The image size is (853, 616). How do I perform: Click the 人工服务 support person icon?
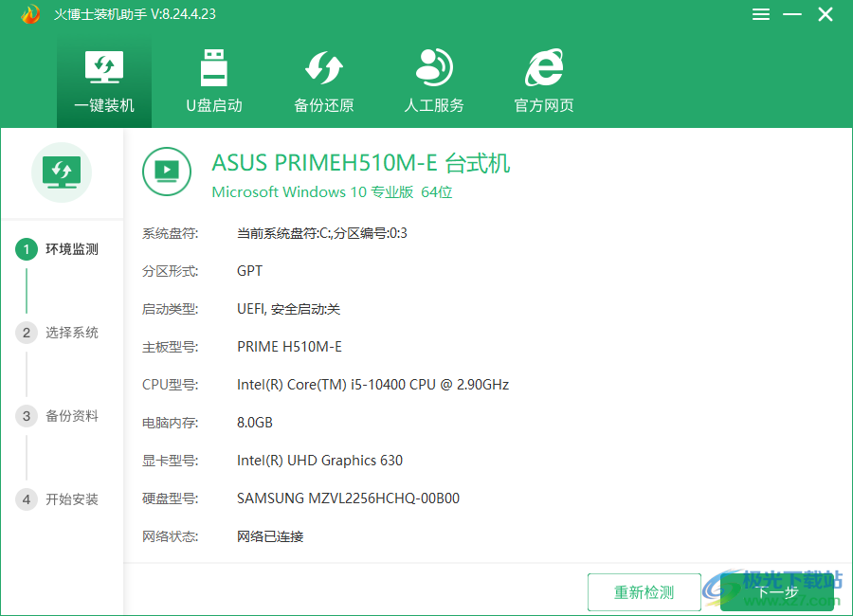(x=434, y=68)
